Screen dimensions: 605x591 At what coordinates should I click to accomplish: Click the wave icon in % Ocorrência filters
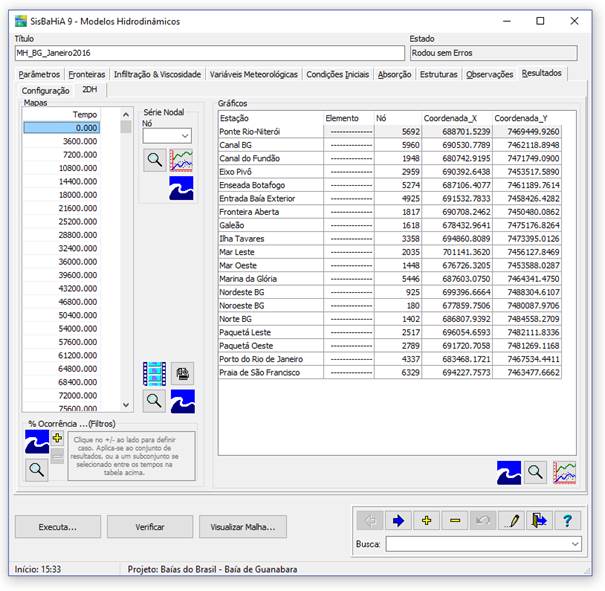37,442
